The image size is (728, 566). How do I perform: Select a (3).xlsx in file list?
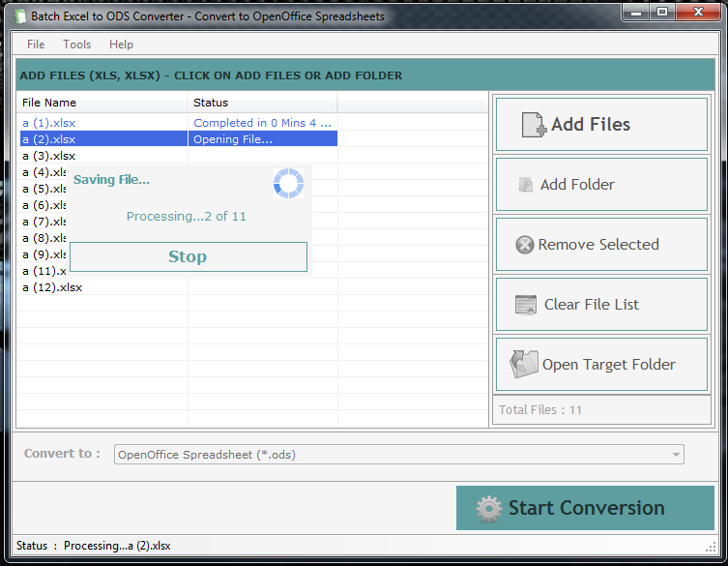48,156
